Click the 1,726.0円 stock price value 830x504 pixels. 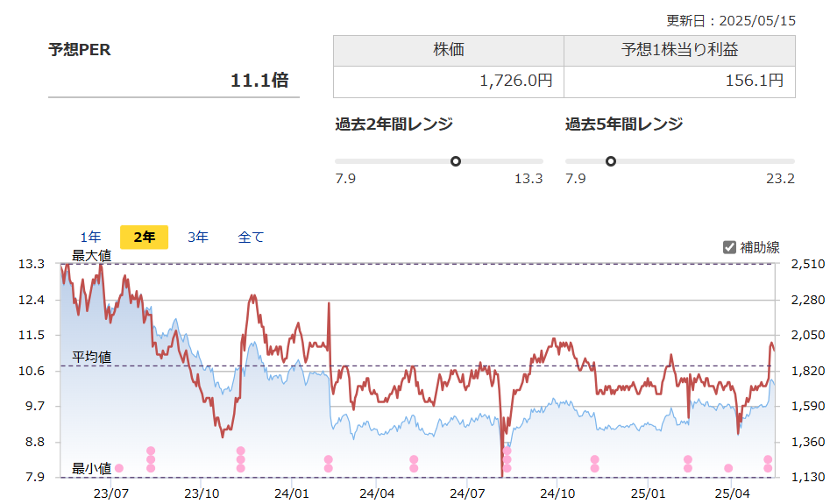[x=515, y=82]
